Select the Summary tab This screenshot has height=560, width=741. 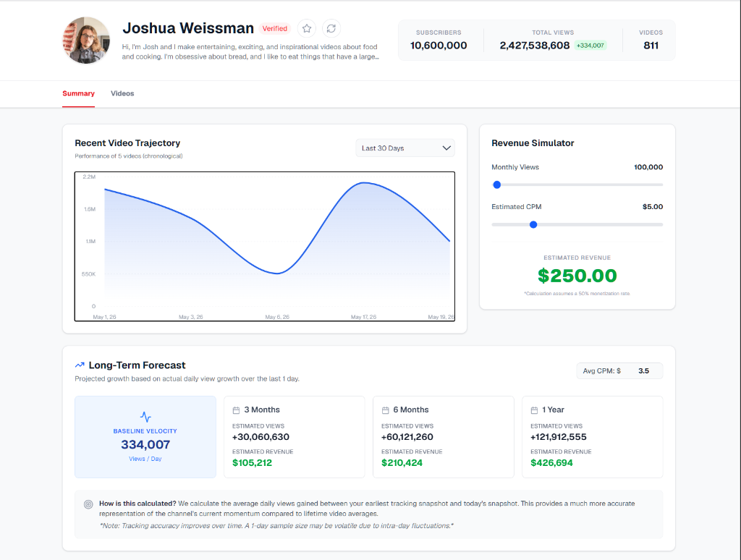(78, 93)
